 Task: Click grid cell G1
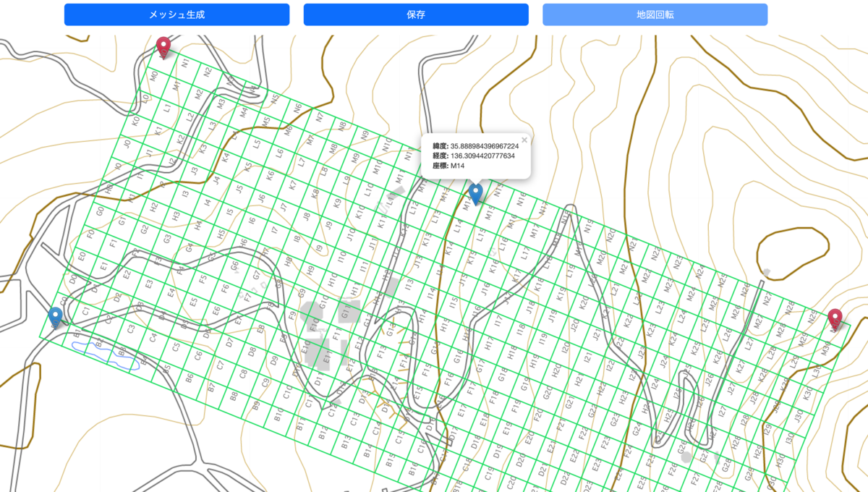(122, 220)
